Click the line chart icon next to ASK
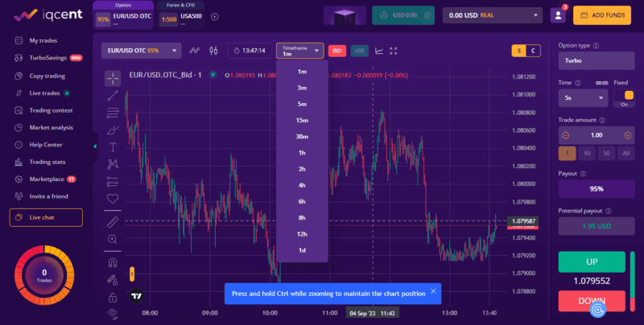 click(x=379, y=51)
